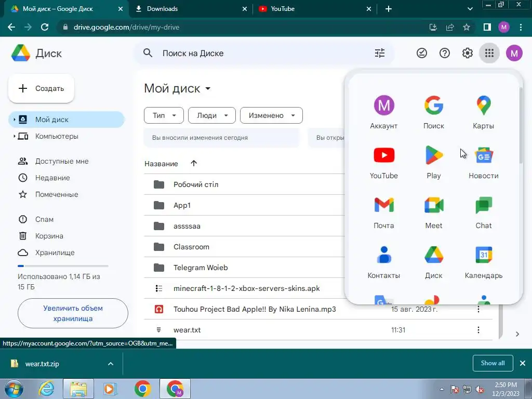The height and width of the screenshot is (399, 532).
Task: Open the wear.txt.zip download options arrow
Action: point(111,364)
